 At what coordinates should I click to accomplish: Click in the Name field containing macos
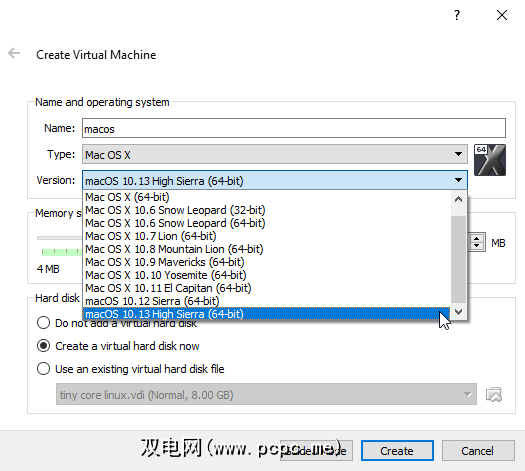(294, 128)
